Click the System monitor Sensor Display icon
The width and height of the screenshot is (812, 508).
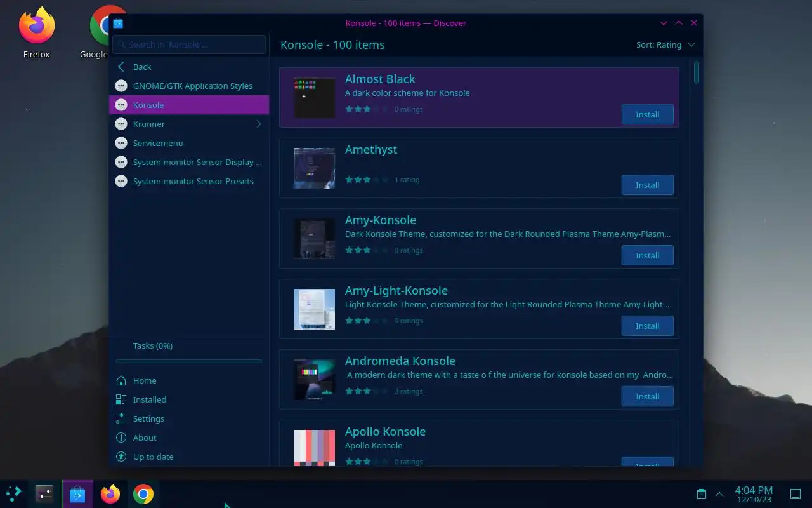pyautogui.click(x=121, y=162)
